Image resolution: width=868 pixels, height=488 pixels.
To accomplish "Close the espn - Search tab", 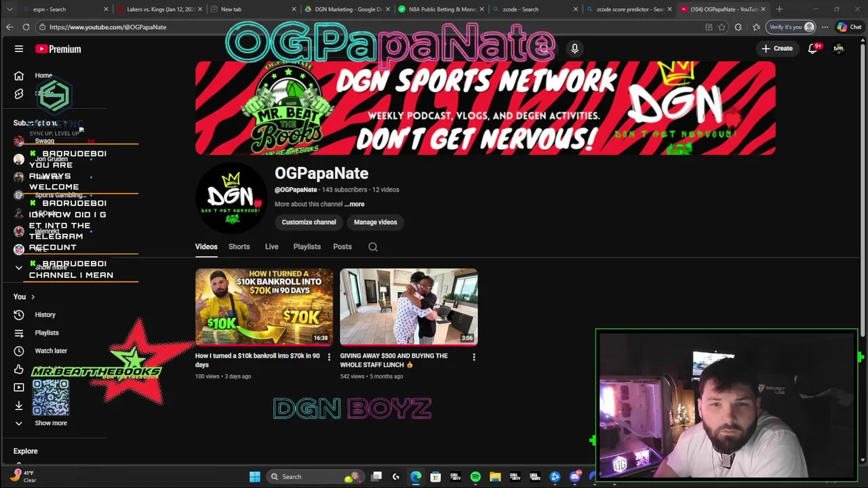I will [x=106, y=9].
